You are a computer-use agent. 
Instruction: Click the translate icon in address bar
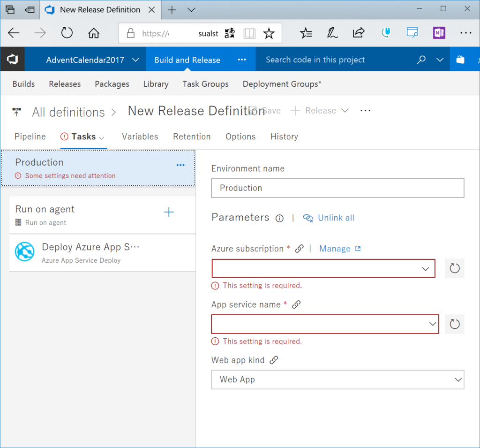pos(230,33)
